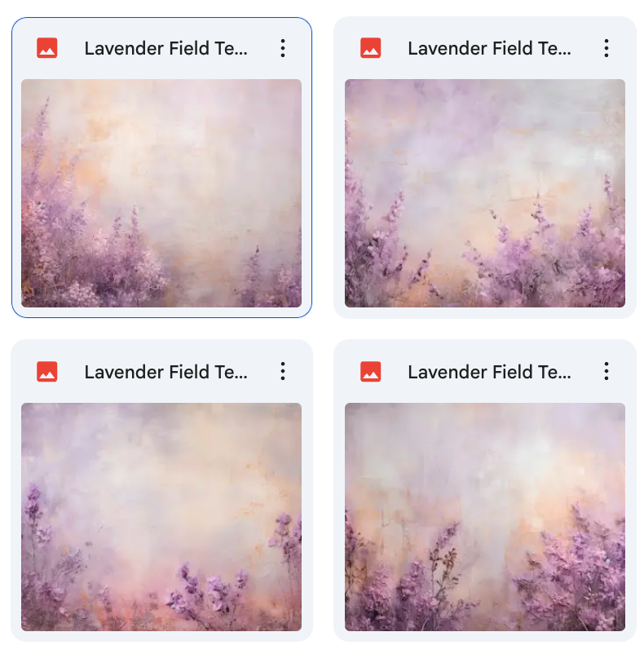Open more actions menu for top-right file
The width and height of the screenshot is (644, 654).
point(606,48)
